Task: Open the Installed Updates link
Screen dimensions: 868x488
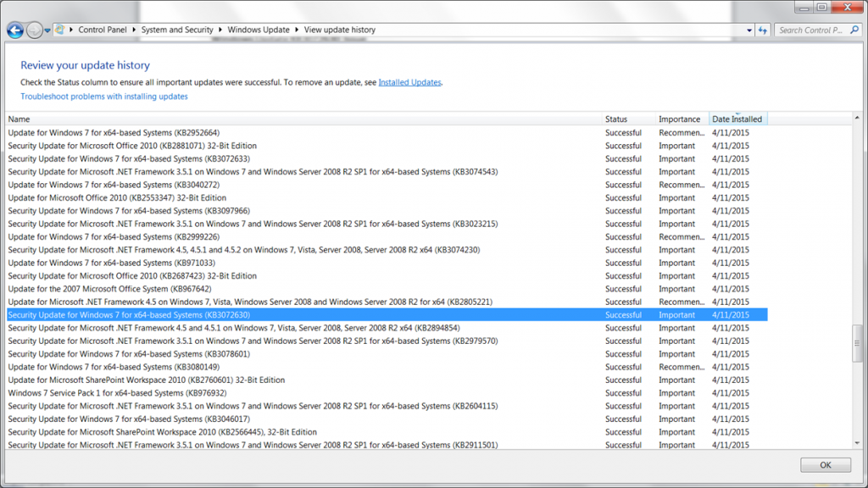Action: tap(409, 82)
